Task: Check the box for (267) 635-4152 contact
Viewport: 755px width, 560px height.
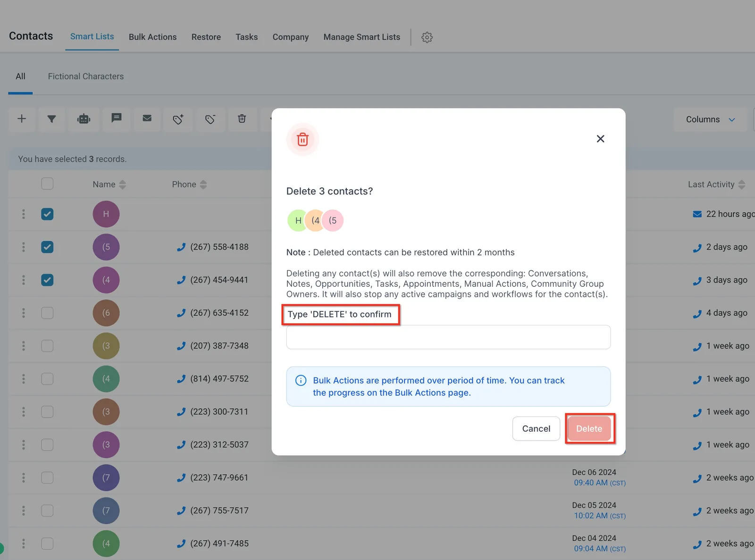Action: (47, 313)
